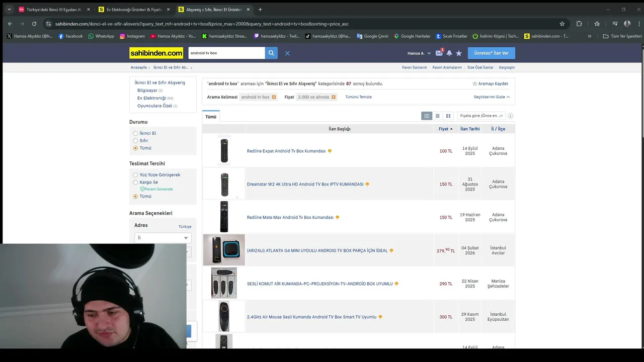The height and width of the screenshot is (362, 644).
Task: Open 'Dreamstar W2 4K Ultra HD' listing
Action: 305,185
